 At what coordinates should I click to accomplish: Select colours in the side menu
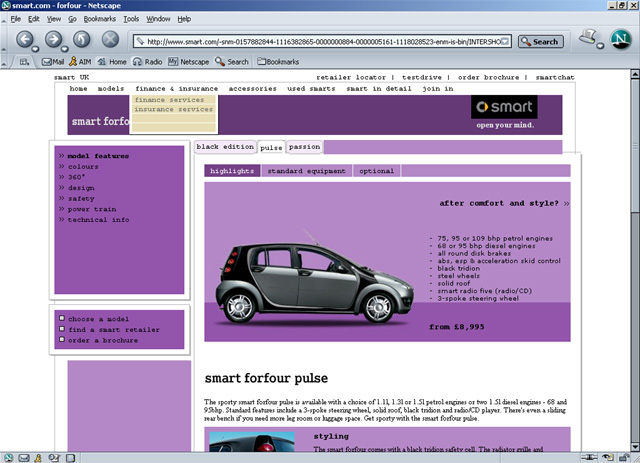[x=83, y=167]
